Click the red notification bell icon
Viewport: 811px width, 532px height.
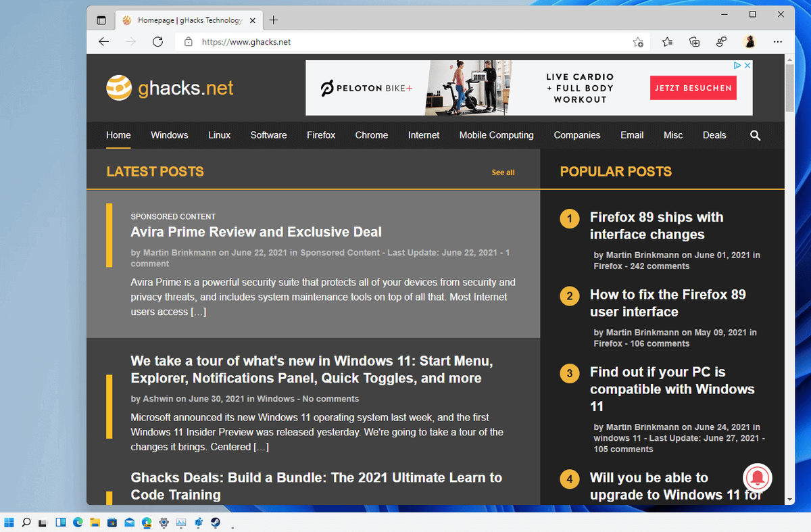coord(758,478)
